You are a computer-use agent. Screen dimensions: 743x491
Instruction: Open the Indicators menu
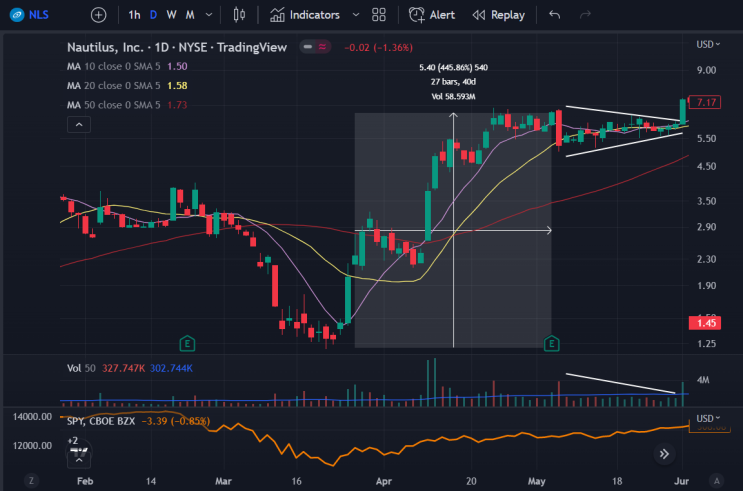tap(305, 15)
